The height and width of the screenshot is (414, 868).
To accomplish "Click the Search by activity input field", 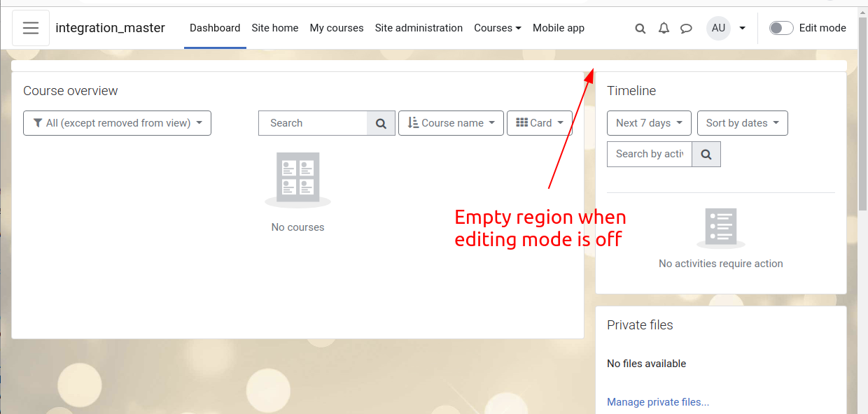I will [650, 154].
